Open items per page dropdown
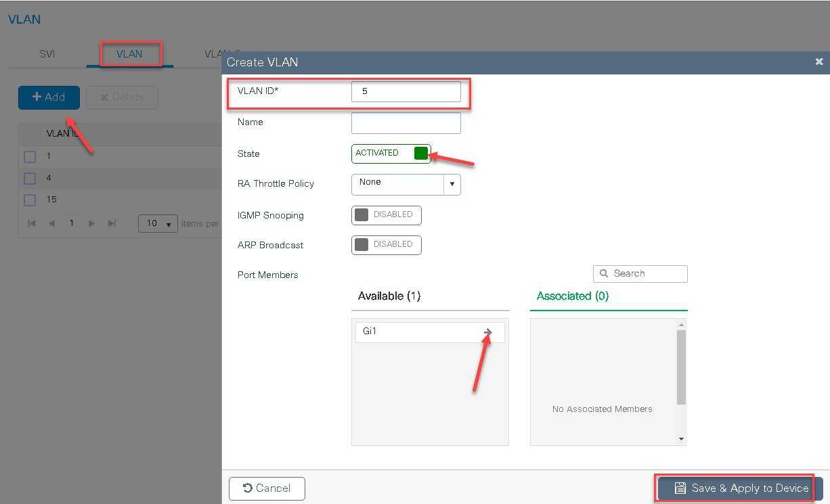 click(158, 223)
